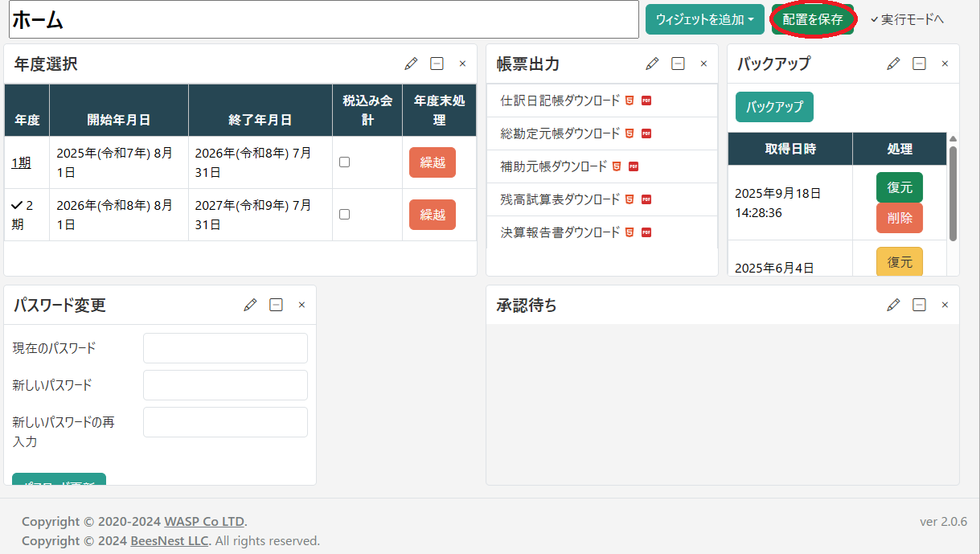This screenshot has height=554, width=980.
Task: Click pencil edit icon on 承認待ち widget
Action: tap(893, 305)
